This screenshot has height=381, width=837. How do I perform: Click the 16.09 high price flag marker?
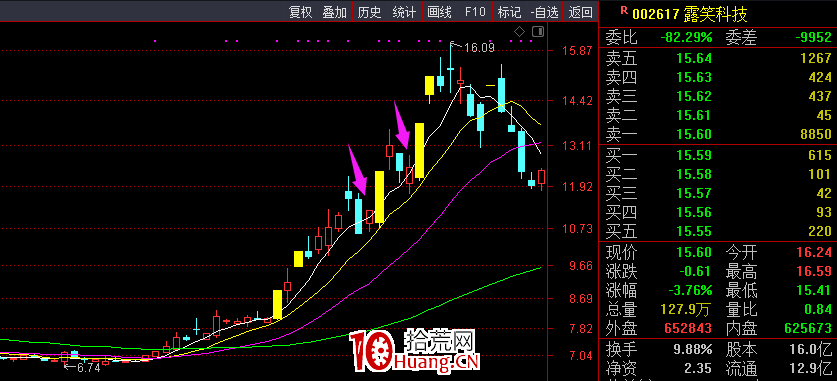473,47
